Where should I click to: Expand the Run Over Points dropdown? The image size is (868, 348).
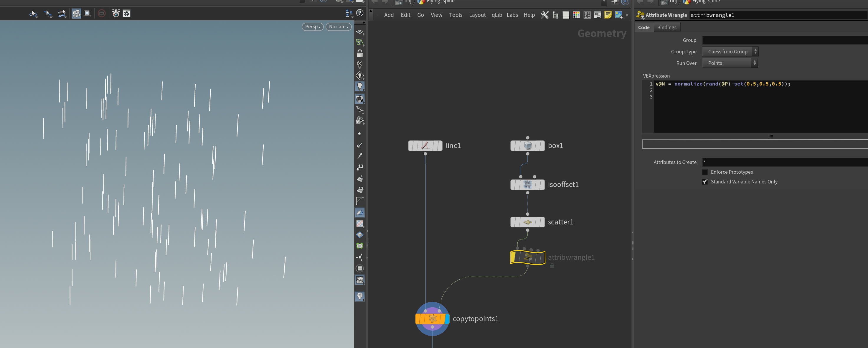click(x=730, y=63)
